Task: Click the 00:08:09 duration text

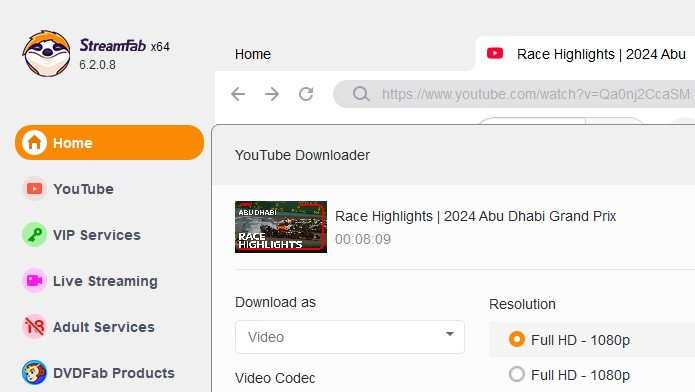Action: [363, 239]
